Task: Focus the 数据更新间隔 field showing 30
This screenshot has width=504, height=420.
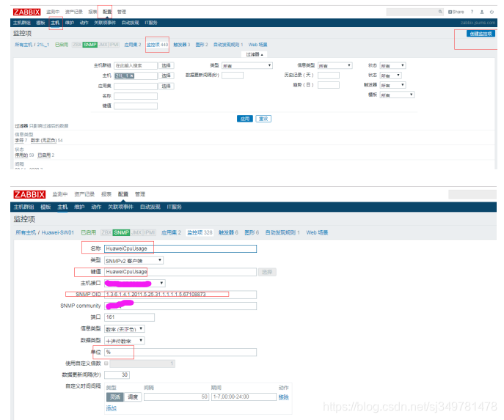Action: [117, 375]
